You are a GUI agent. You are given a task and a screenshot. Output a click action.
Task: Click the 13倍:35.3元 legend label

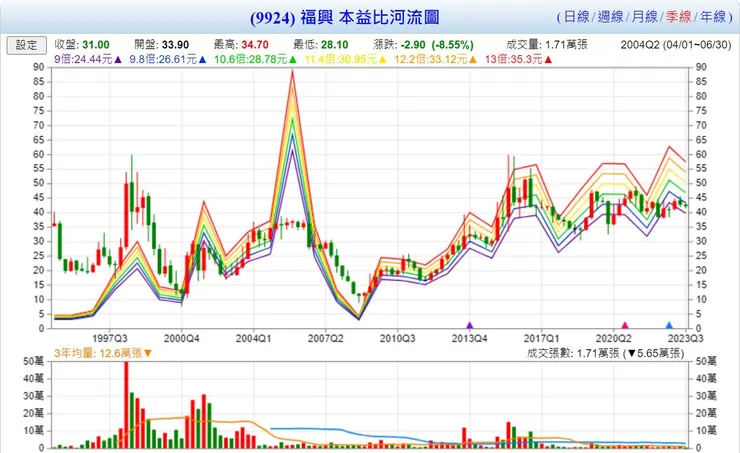pyautogui.click(x=514, y=59)
